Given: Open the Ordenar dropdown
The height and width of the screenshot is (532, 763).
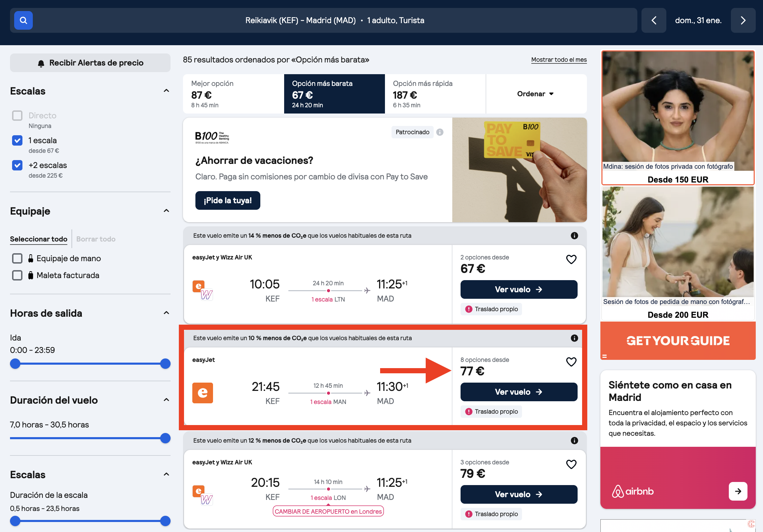Looking at the screenshot, I should pos(536,94).
